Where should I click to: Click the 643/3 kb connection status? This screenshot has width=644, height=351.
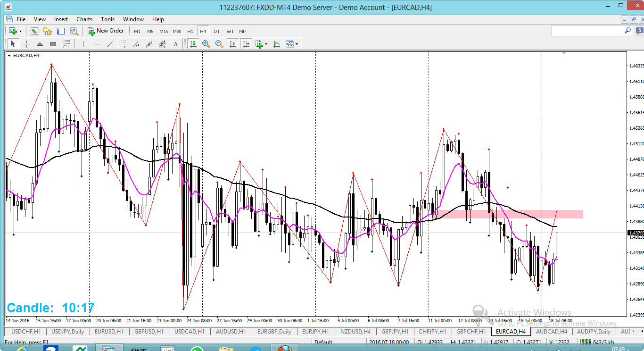(597, 343)
